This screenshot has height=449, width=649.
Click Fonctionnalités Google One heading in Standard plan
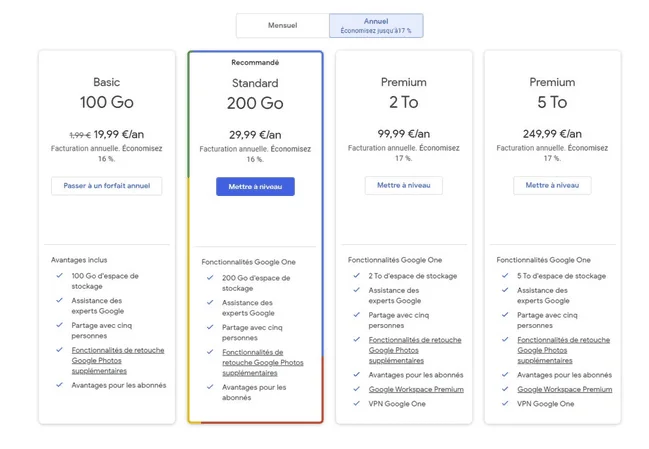coord(248,262)
